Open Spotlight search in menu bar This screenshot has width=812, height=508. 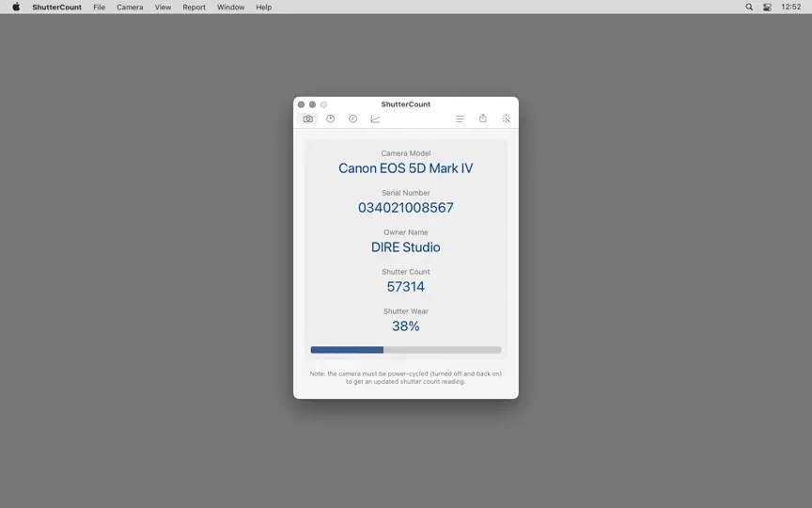pyautogui.click(x=749, y=7)
